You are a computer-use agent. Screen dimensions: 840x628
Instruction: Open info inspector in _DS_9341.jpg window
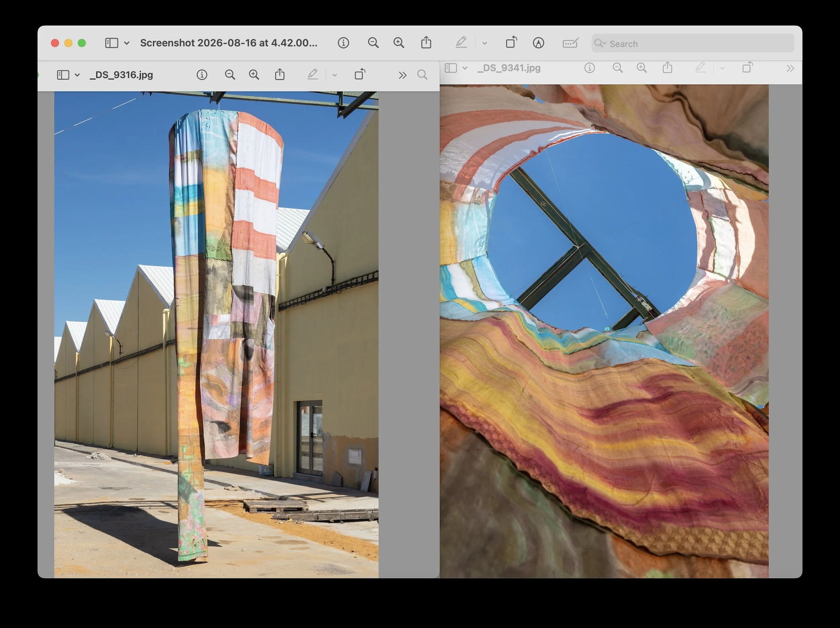tap(589, 68)
